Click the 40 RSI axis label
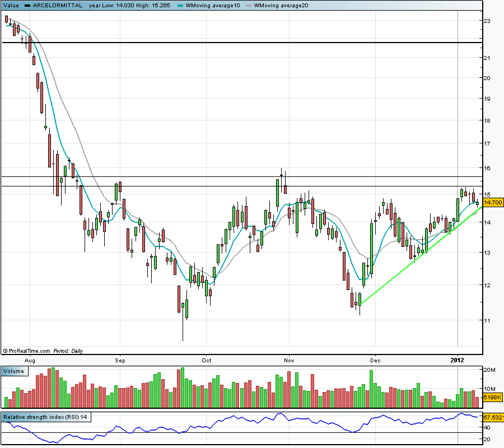Viewport: 504px width, 448px height. click(x=487, y=427)
